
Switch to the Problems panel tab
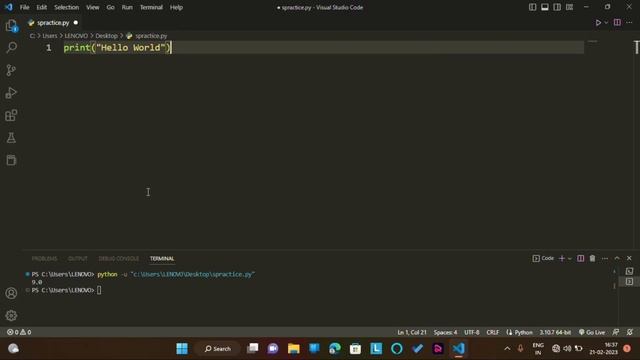pos(44,258)
